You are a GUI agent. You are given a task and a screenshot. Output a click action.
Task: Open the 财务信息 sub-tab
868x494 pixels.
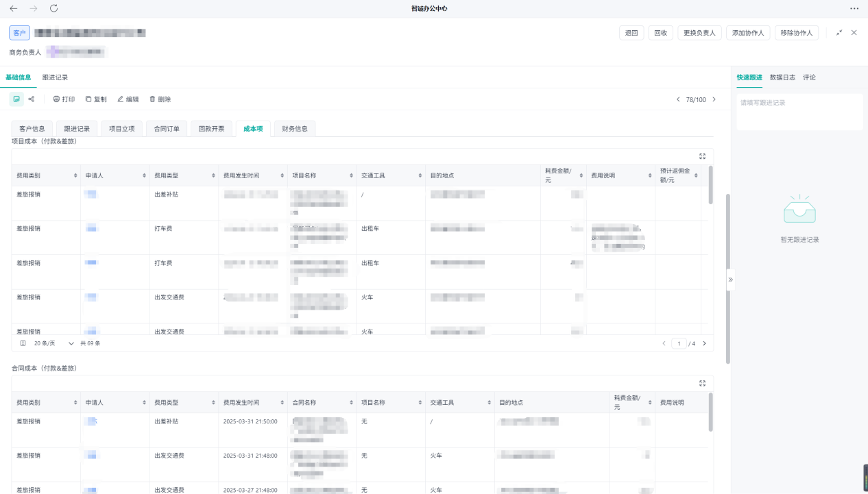[x=295, y=128]
